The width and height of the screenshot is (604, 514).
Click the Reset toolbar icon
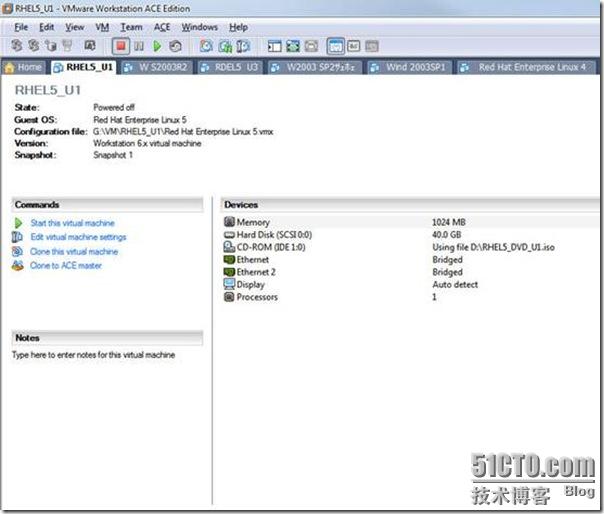point(176,46)
